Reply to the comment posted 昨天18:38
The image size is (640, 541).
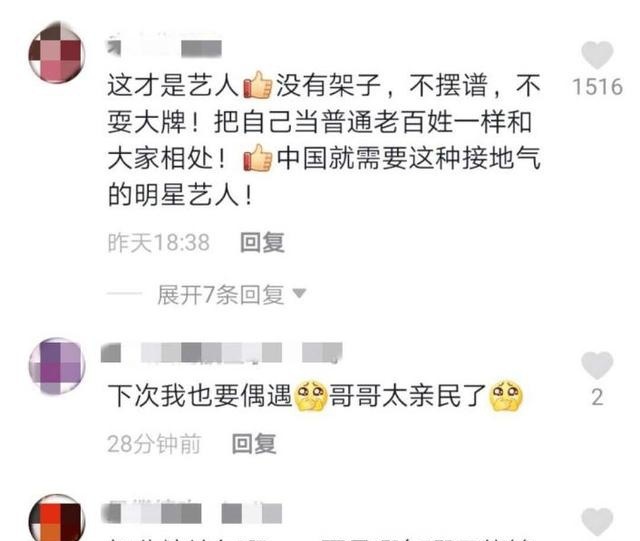262,243
